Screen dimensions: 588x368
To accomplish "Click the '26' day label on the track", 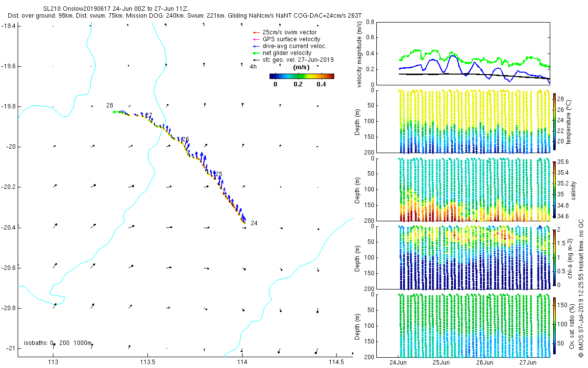I will (185, 139).
